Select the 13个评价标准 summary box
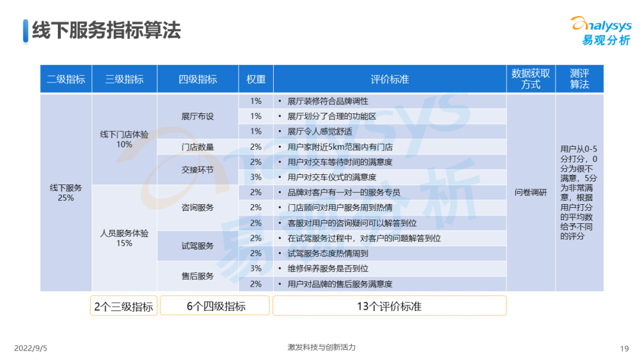Viewport: 644px width, 363px height. (x=389, y=306)
